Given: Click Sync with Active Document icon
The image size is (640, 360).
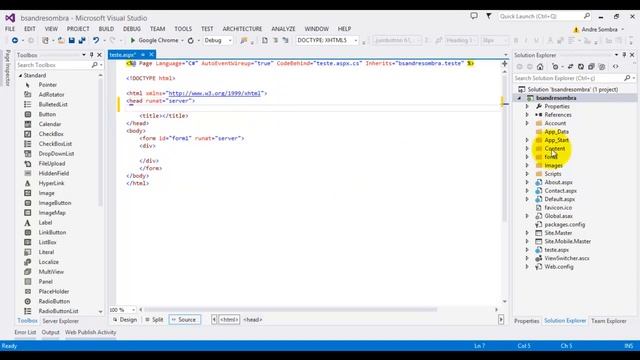Looking at the screenshot, I should [570, 67].
